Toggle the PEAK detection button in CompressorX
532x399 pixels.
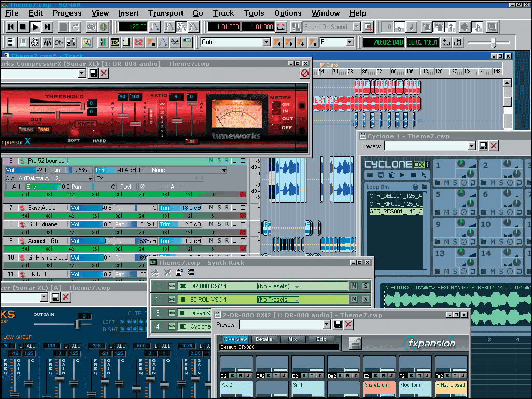pos(26,129)
